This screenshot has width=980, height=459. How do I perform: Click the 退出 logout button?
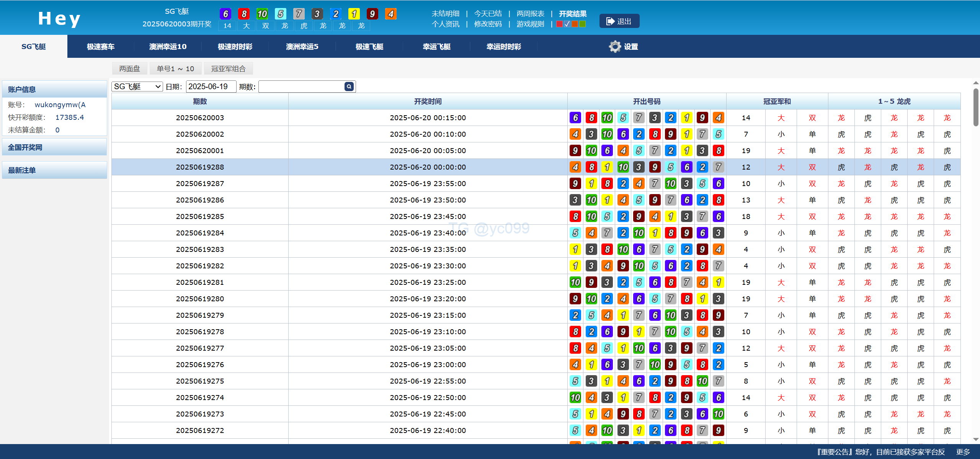(x=619, y=21)
